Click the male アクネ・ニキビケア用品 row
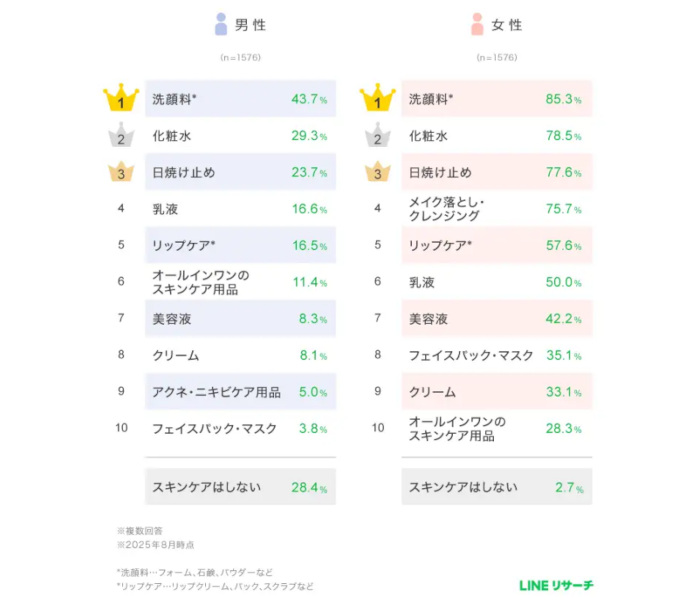 click(240, 391)
